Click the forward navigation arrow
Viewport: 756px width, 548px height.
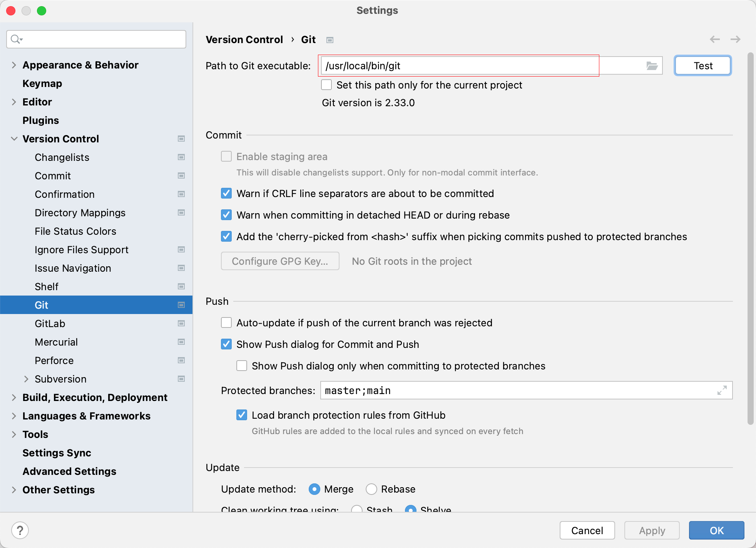[735, 39]
